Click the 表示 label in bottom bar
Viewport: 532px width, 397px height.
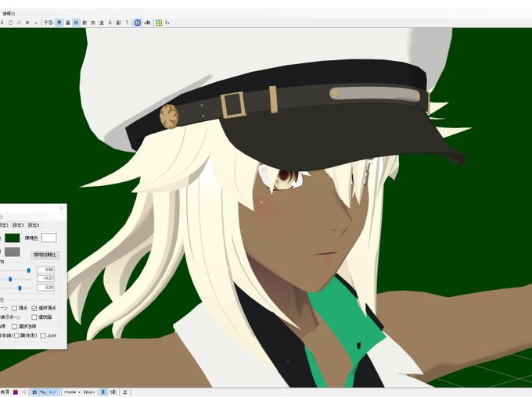pyautogui.click(x=5, y=392)
